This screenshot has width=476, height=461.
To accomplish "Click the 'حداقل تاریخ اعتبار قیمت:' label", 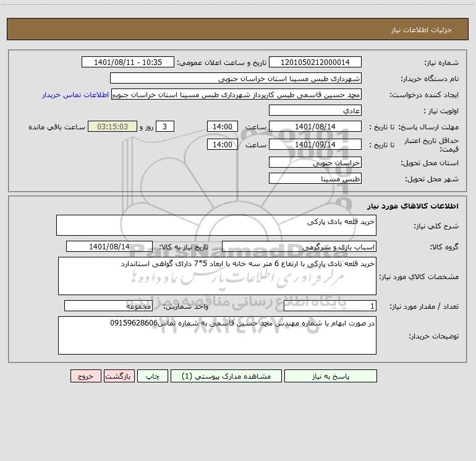I will pyautogui.click(x=431, y=145).
